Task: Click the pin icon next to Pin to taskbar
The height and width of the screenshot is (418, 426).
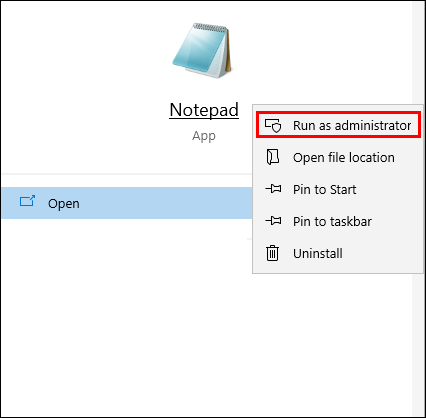Action: pos(273,221)
